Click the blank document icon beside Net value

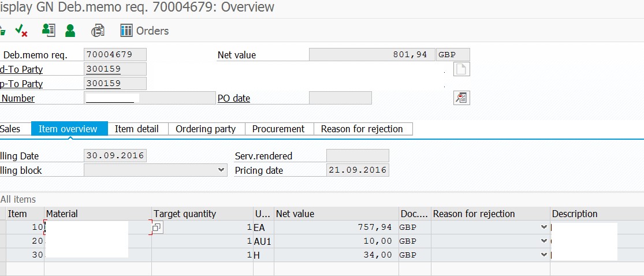click(461, 69)
